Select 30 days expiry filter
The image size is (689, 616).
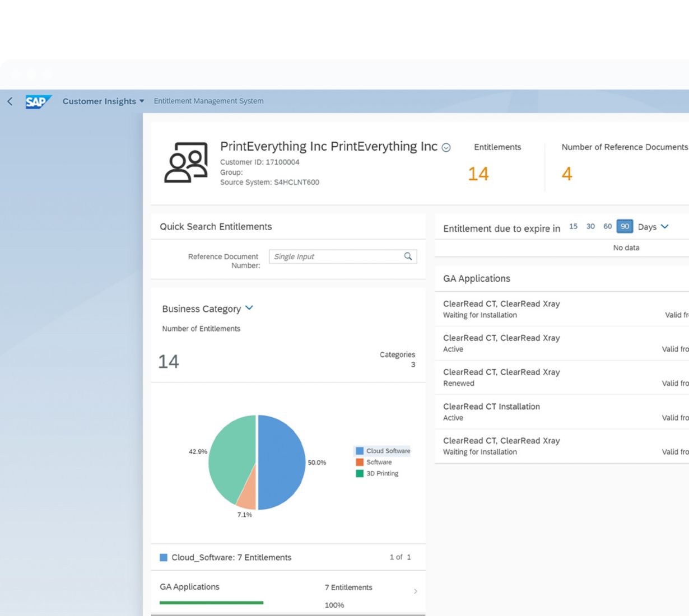590,226
